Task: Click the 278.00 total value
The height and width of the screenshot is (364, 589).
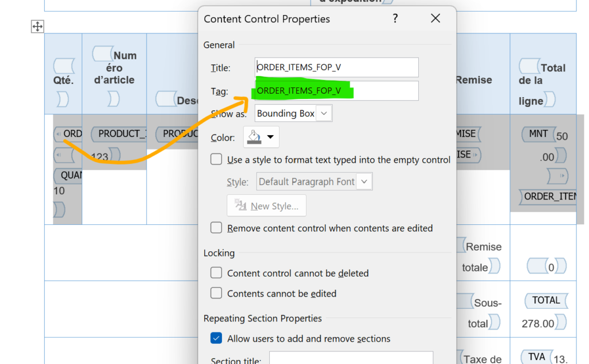Action: (538, 323)
